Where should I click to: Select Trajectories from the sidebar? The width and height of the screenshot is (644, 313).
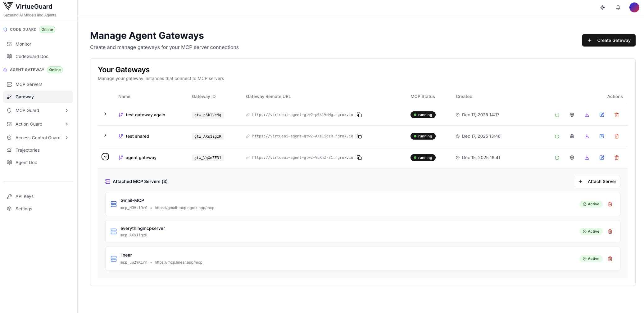point(27,150)
